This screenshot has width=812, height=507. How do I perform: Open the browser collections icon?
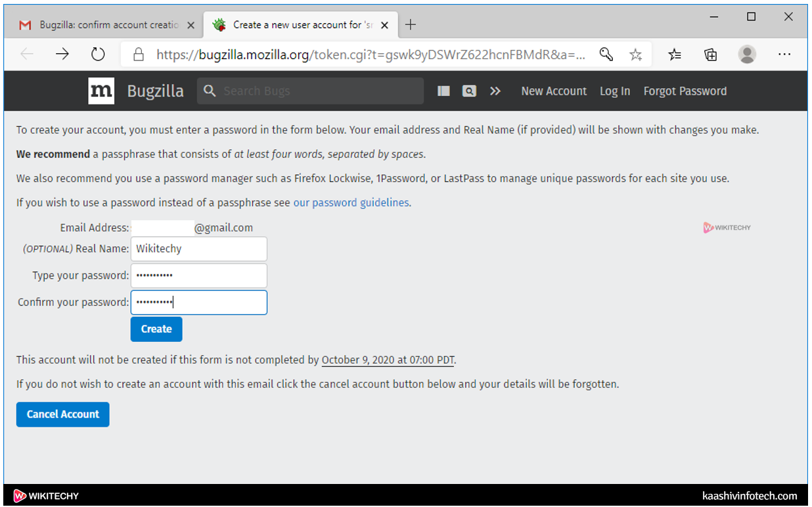pyautogui.click(x=710, y=55)
